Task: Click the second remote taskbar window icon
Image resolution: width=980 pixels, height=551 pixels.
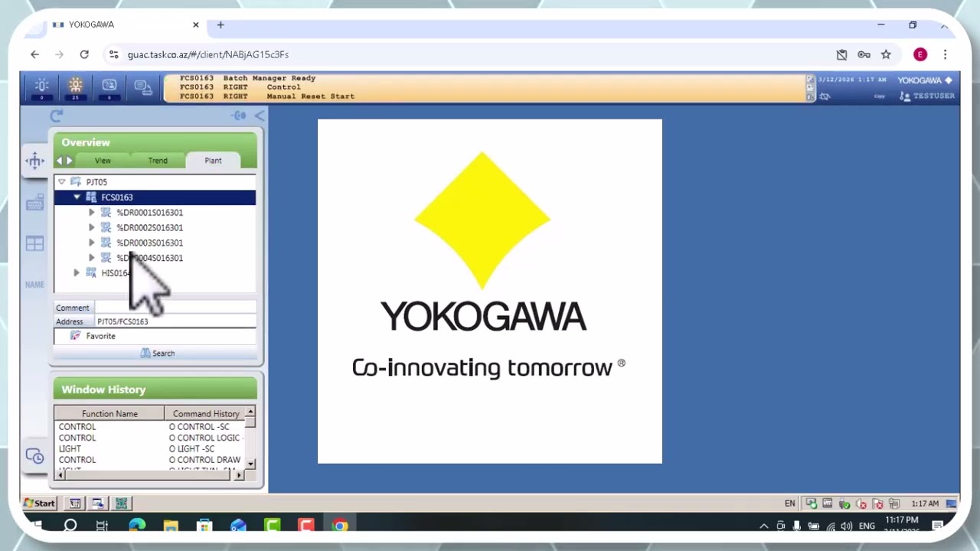Action: coord(98,504)
